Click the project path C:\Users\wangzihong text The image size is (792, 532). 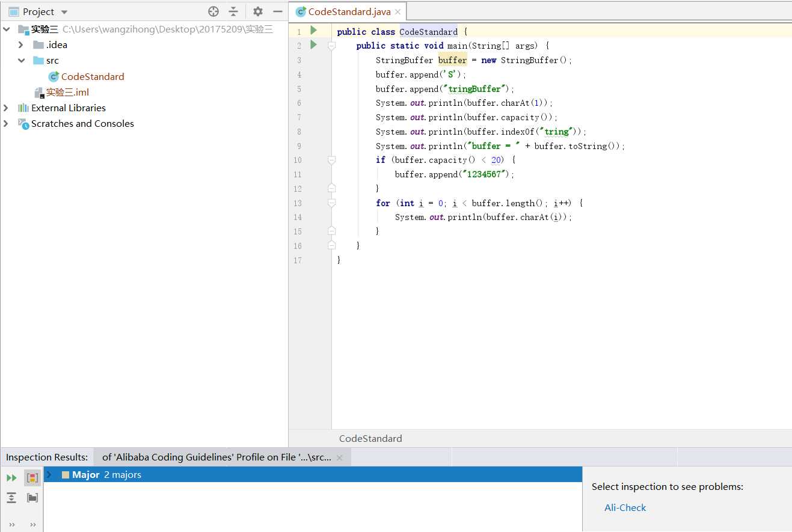[x=168, y=29]
